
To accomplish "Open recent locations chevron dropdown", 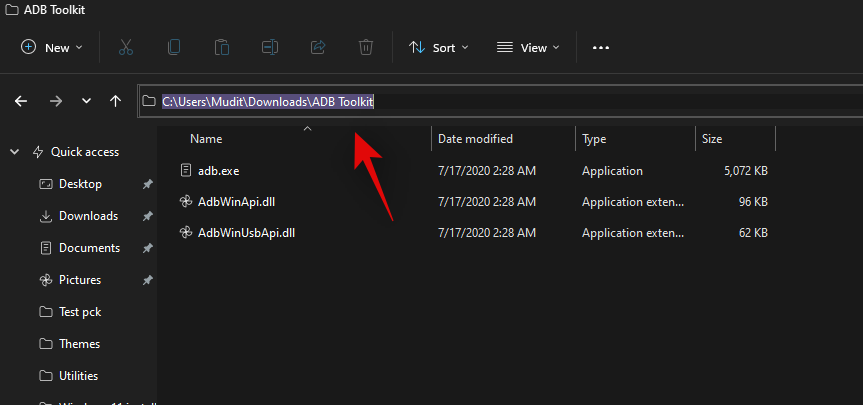I will [x=87, y=101].
